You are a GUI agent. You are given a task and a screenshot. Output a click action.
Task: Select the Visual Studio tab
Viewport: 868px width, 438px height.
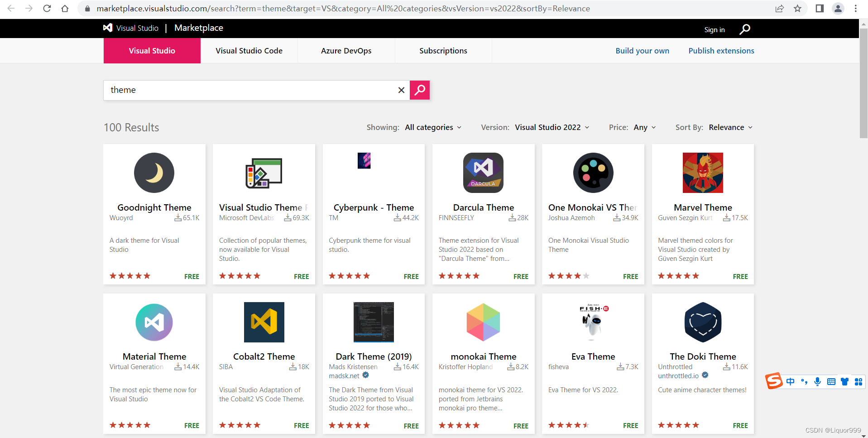(x=152, y=51)
